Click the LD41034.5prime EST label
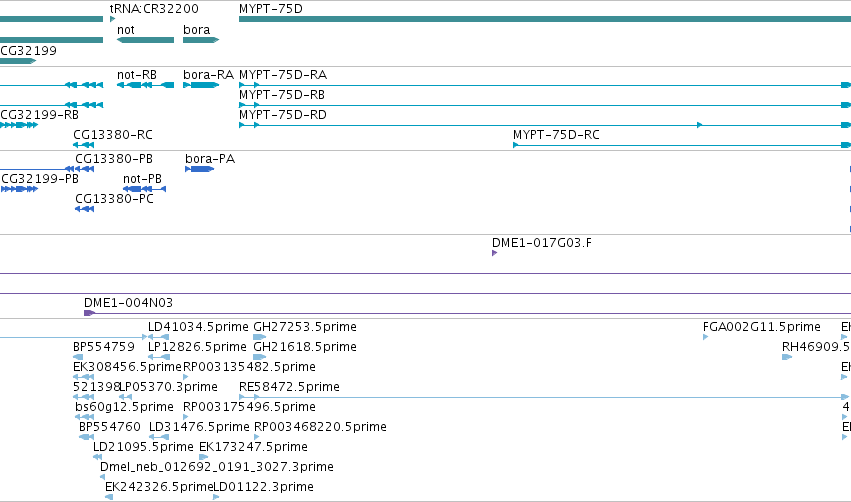The height and width of the screenshot is (502, 851). coord(198,327)
